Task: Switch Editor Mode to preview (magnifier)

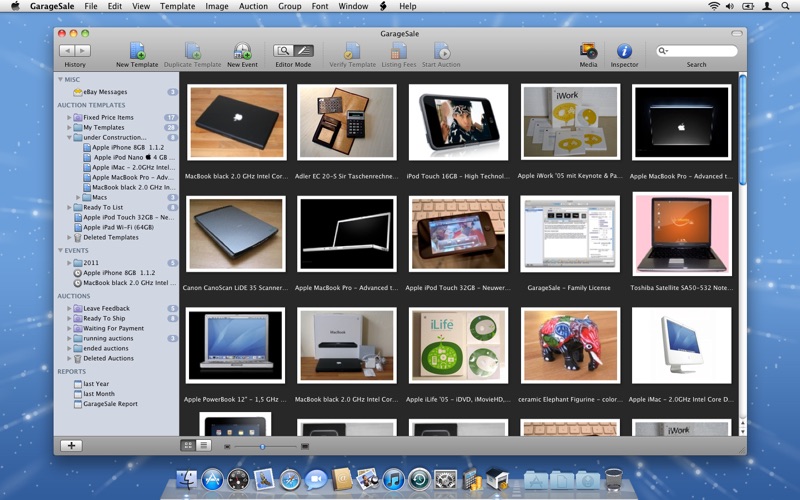Action: tap(283, 51)
